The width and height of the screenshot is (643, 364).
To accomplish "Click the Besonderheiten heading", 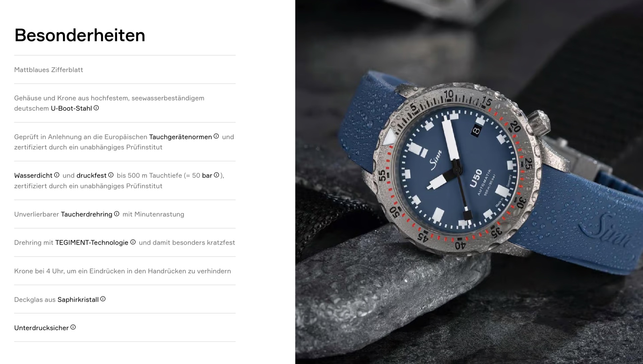I will [x=80, y=35].
